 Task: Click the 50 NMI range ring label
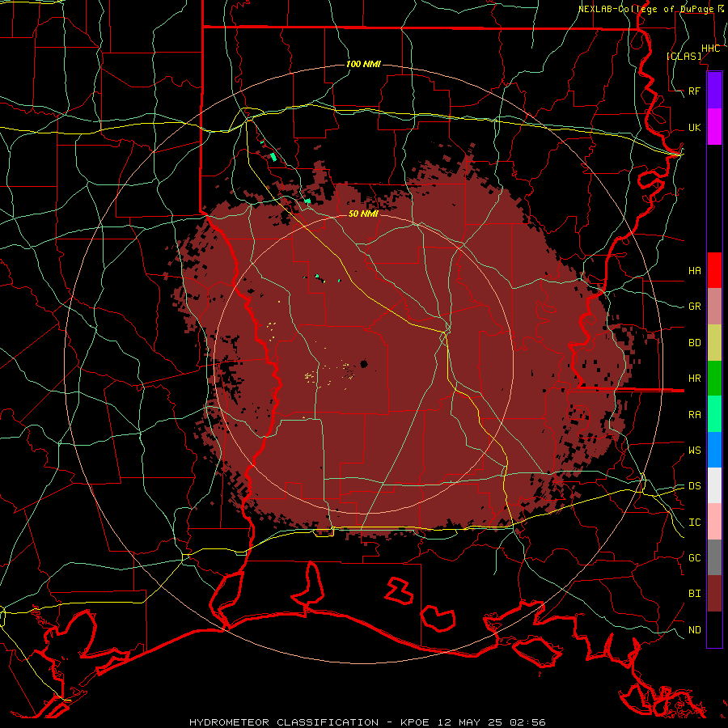pyautogui.click(x=363, y=214)
